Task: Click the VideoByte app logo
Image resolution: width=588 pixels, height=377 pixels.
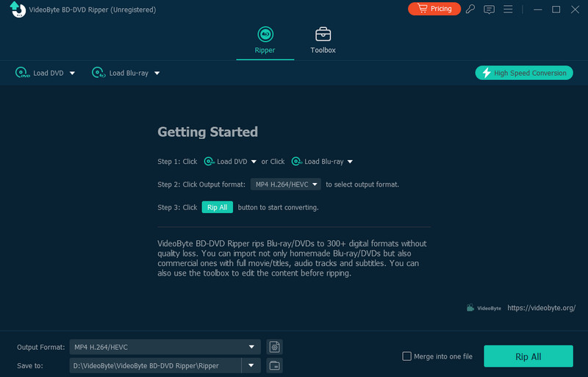Action: coord(17,10)
